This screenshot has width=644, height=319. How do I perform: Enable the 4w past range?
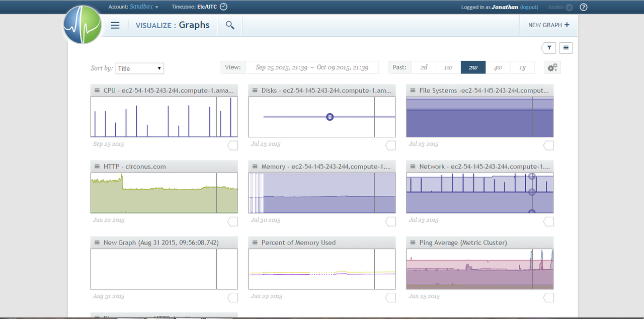click(x=498, y=67)
